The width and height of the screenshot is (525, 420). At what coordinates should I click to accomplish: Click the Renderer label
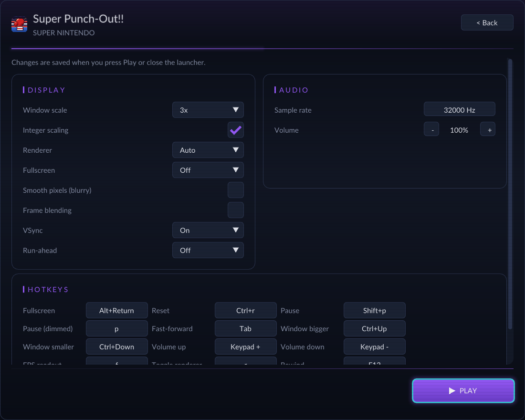tap(38, 150)
